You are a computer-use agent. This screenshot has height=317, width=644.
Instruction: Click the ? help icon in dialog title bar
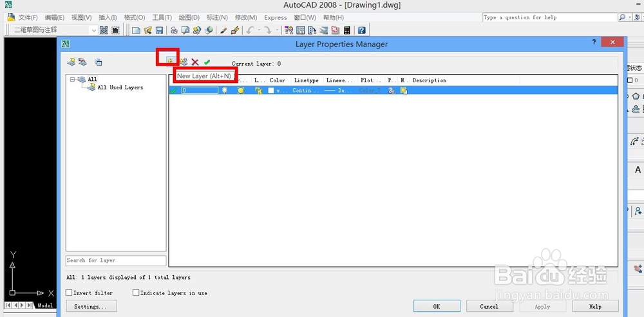coord(594,42)
